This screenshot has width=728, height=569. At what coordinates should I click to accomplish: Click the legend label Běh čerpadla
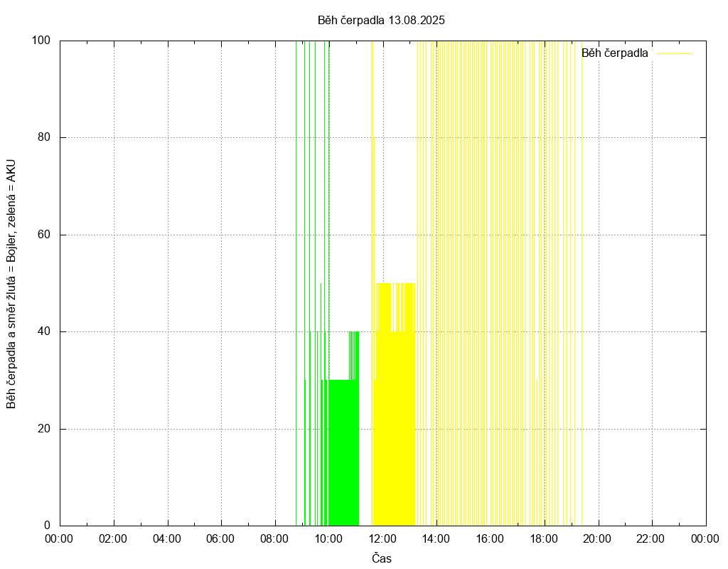coord(614,53)
